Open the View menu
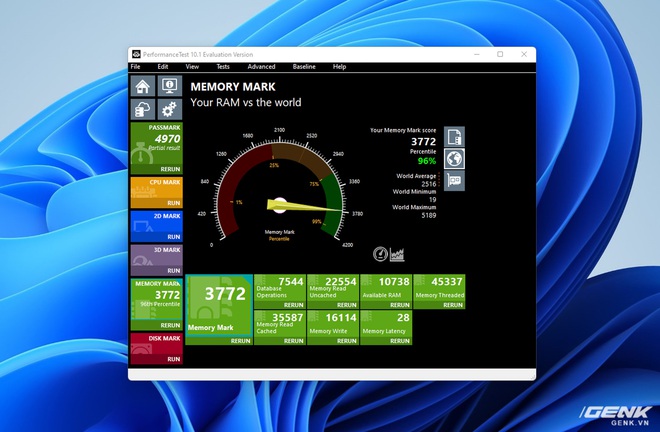The width and height of the screenshot is (660, 432). [192, 67]
